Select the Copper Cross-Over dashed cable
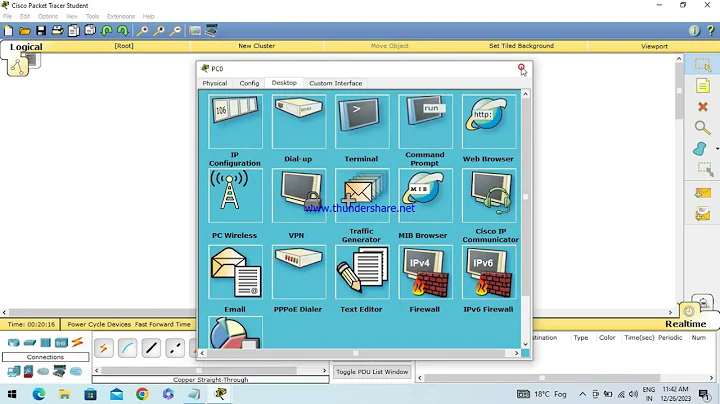The height and width of the screenshot is (404, 720). coord(175,348)
